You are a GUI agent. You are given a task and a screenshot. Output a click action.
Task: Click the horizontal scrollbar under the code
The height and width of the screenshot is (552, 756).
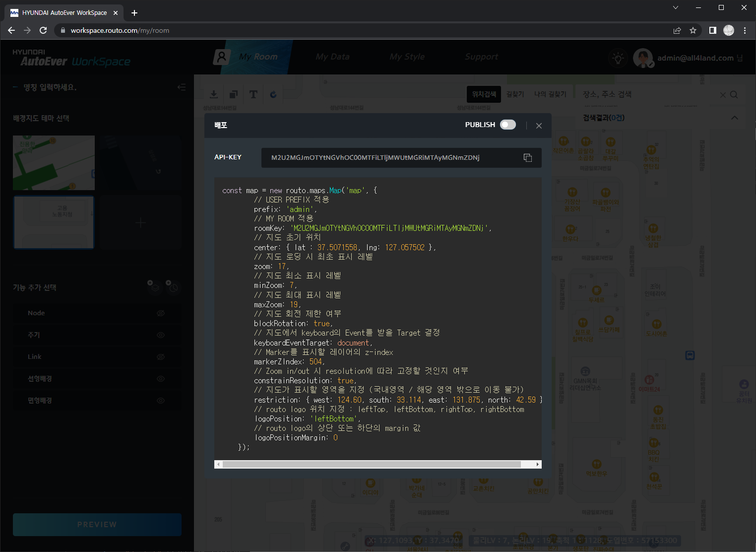pyautogui.click(x=372, y=464)
